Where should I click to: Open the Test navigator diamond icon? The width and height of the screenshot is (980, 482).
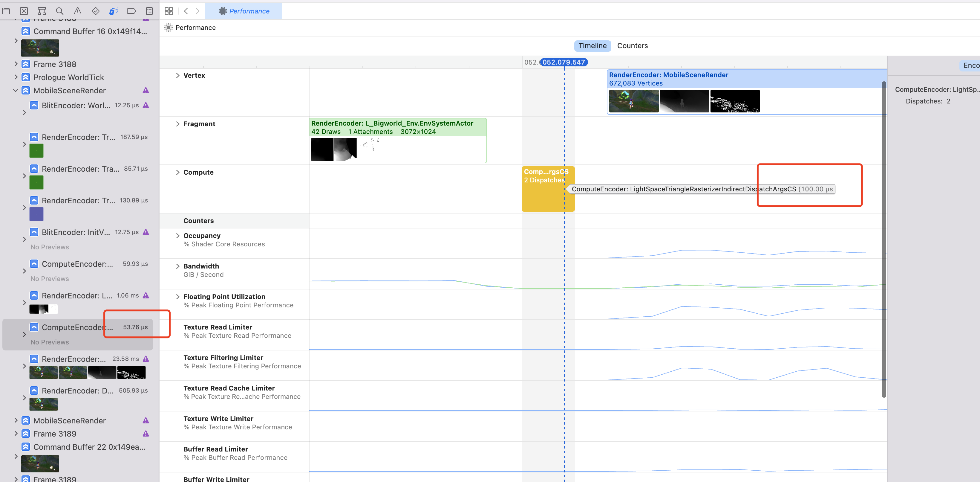point(96,11)
